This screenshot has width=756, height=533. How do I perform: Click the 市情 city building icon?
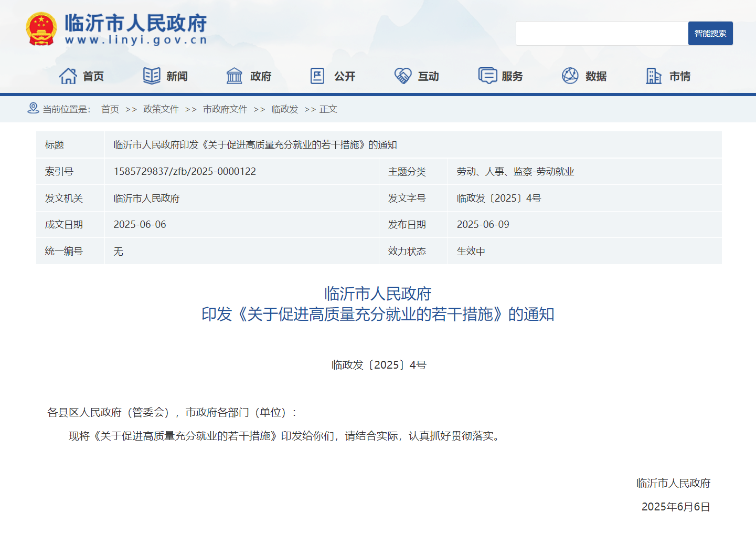click(654, 76)
